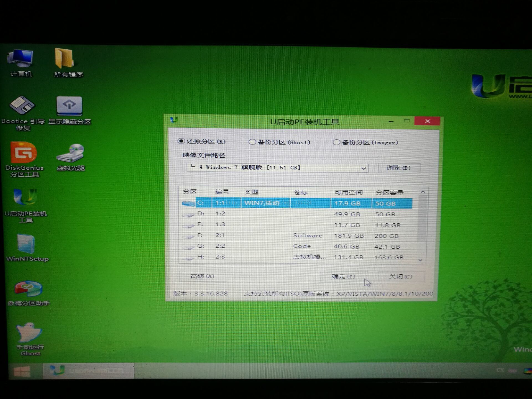This screenshot has height=399, width=532.
Task: Sort by 编号 column header
Action: (x=222, y=192)
